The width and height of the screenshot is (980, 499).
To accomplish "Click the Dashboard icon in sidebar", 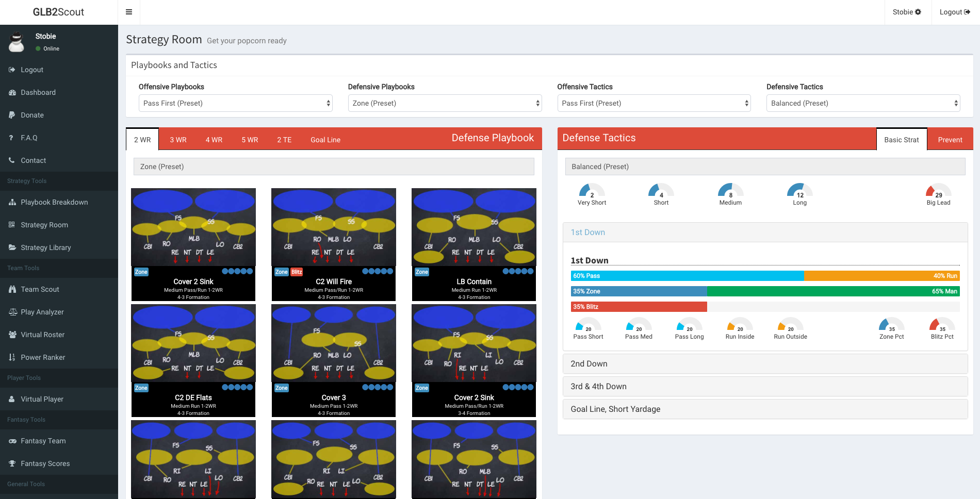I will click(x=12, y=93).
